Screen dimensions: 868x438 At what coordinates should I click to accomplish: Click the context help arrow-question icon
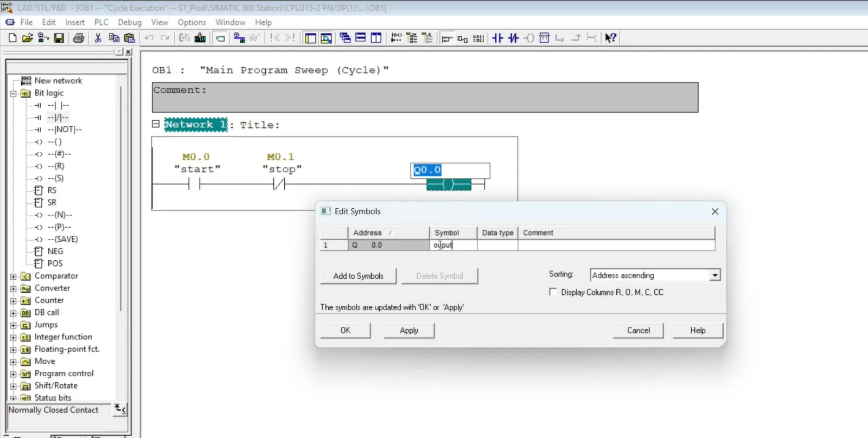tap(611, 38)
